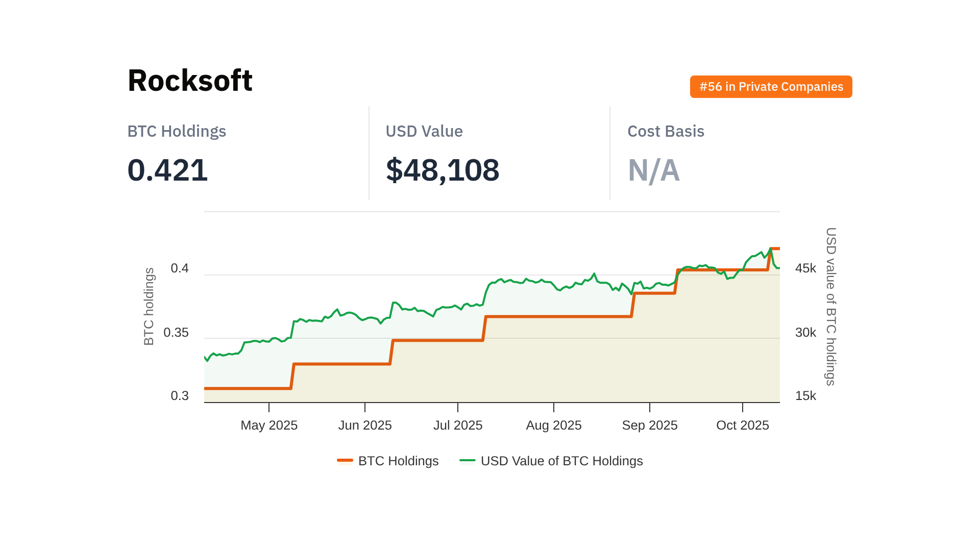Click the 30k right axis tick label
The height and width of the screenshot is (551, 980).
(x=805, y=333)
